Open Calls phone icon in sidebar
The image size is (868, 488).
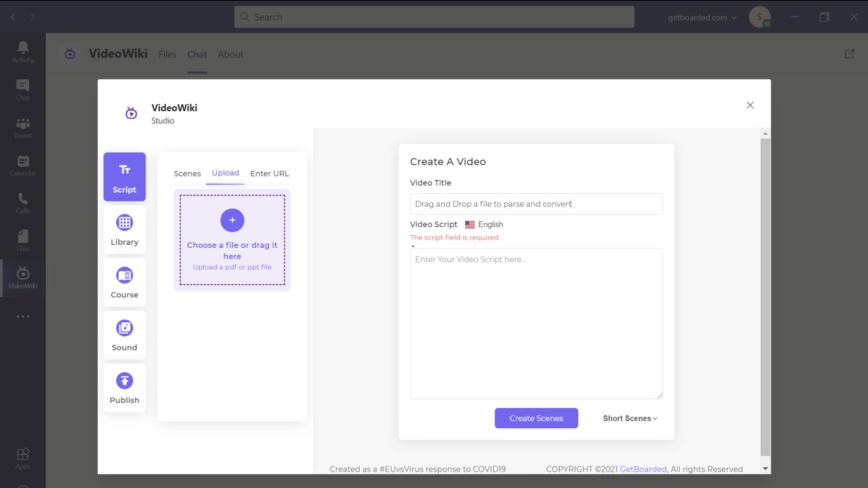[23, 203]
